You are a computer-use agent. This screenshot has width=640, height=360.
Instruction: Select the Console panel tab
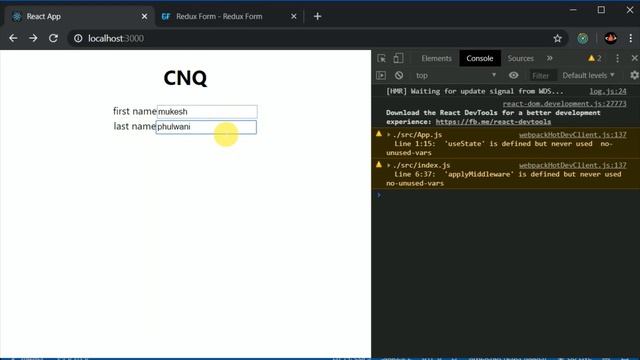480,58
